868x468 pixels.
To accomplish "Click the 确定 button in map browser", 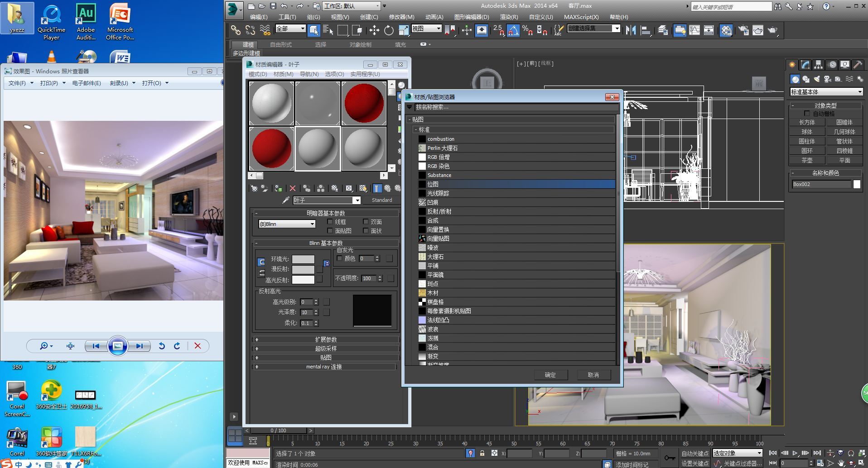I will [x=550, y=375].
